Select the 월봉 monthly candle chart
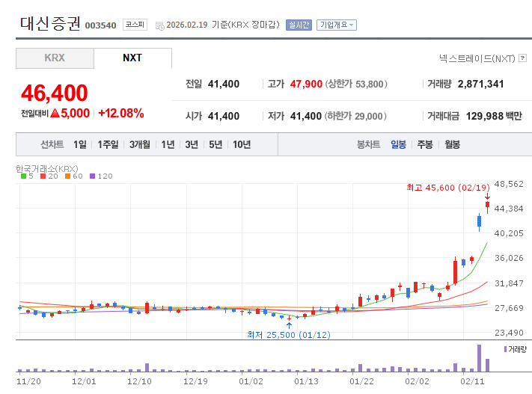 (x=452, y=144)
